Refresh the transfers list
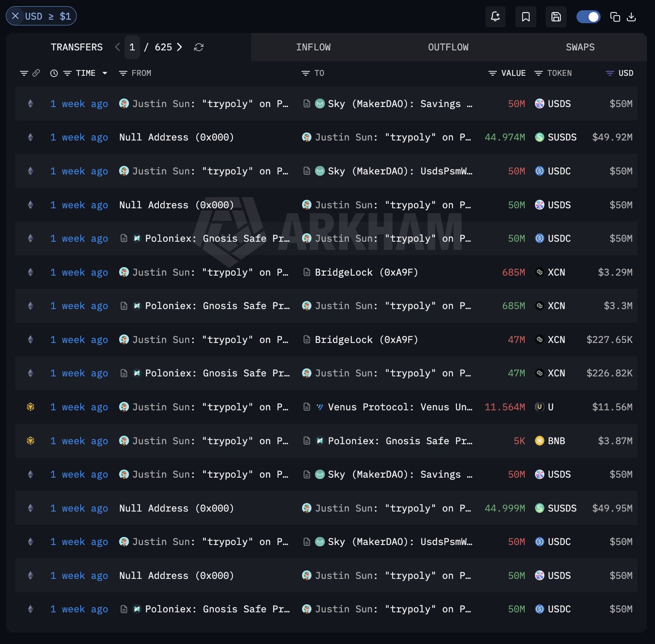 pos(199,47)
